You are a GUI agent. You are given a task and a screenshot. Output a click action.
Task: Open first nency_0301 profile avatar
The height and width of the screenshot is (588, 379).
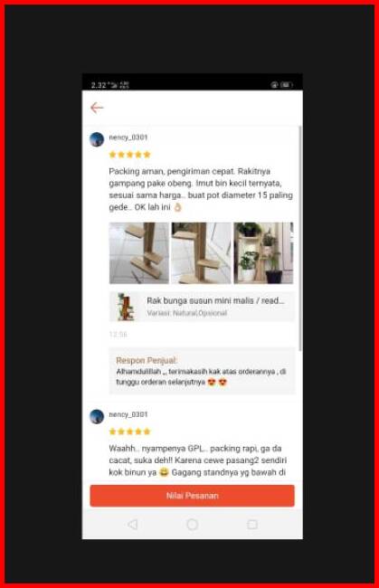tap(97, 139)
